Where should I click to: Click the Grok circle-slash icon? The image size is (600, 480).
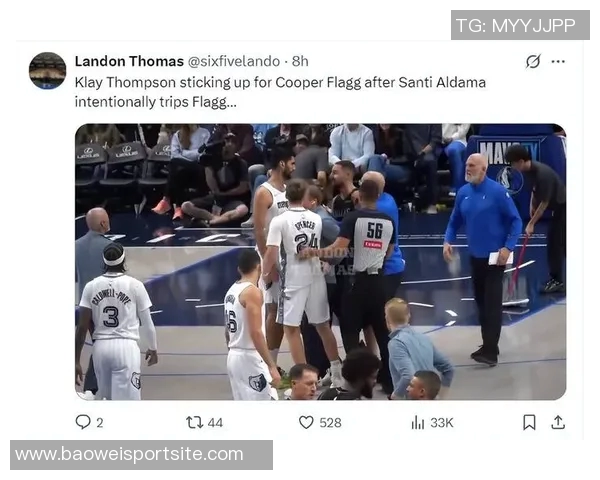point(533,61)
